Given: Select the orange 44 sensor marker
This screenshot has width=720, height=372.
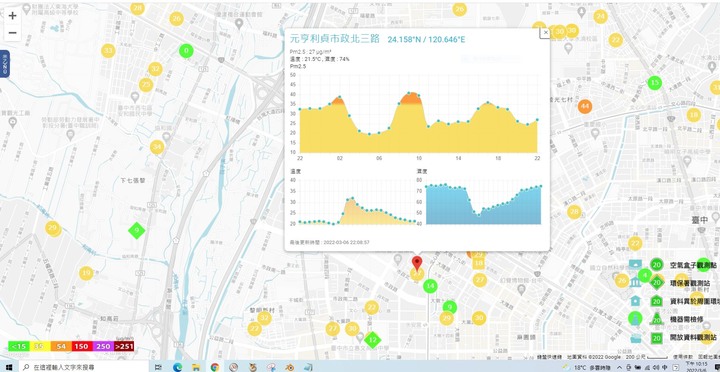Looking at the screenshot, I should 584,107.
